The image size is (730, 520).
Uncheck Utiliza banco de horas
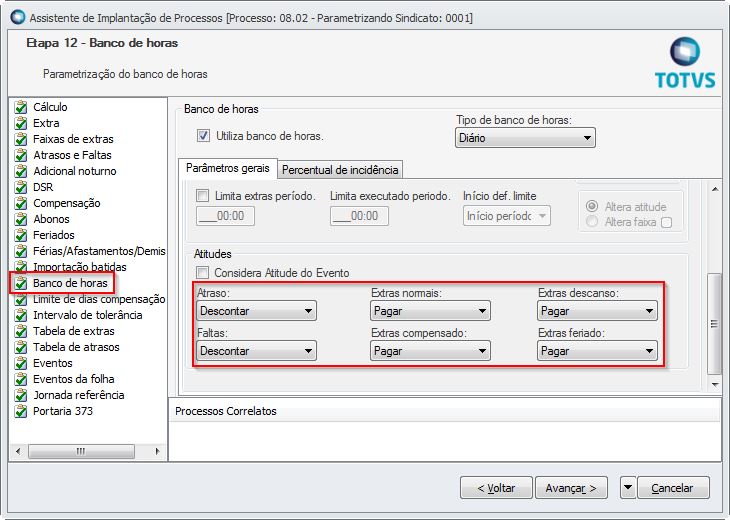[203, 136]
